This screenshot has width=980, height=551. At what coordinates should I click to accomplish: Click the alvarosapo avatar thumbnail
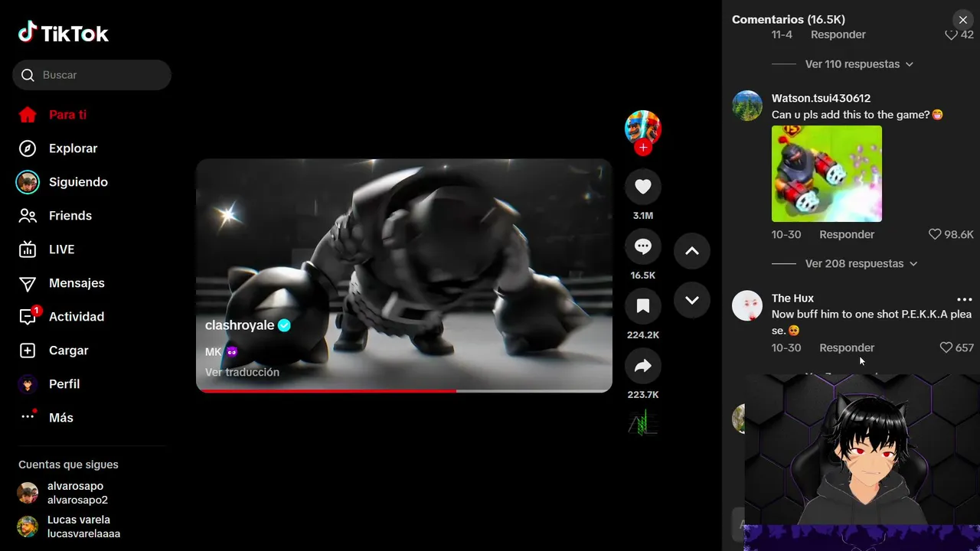click(x=28, y=493)
